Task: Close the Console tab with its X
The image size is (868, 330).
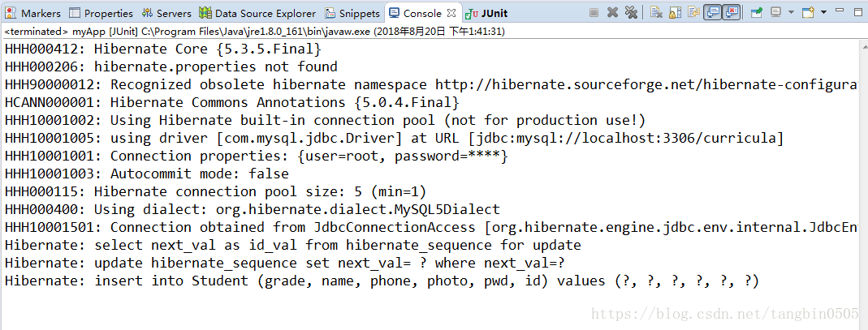Action: click(x=451, y=13)
